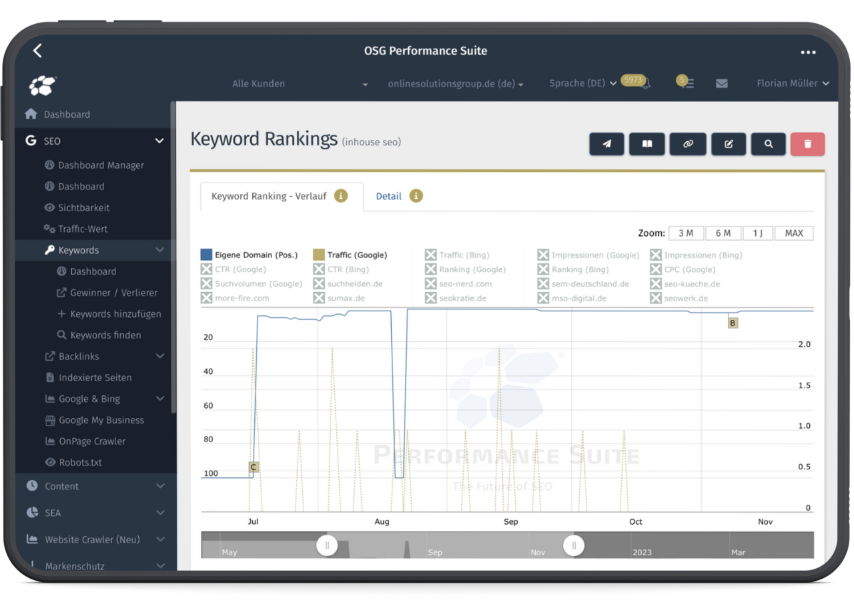Click the C event marker on chart
This screenshot has height=616, width=854.
tap(254, 467)
